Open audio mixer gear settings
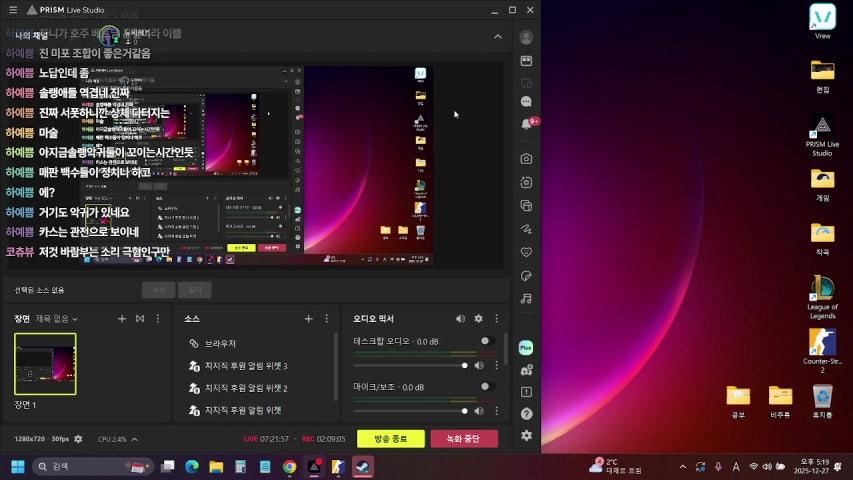This screenshot has height=480, width=853. click(478, 319)
